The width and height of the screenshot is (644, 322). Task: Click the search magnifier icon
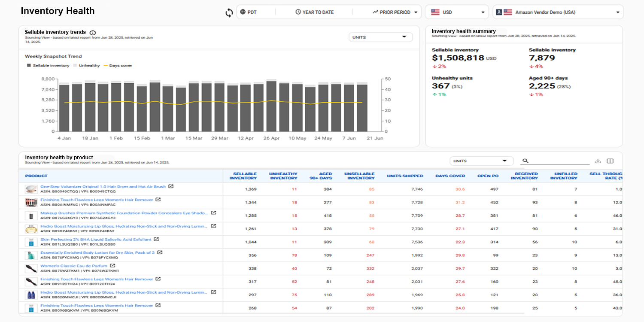coord(525,161)
